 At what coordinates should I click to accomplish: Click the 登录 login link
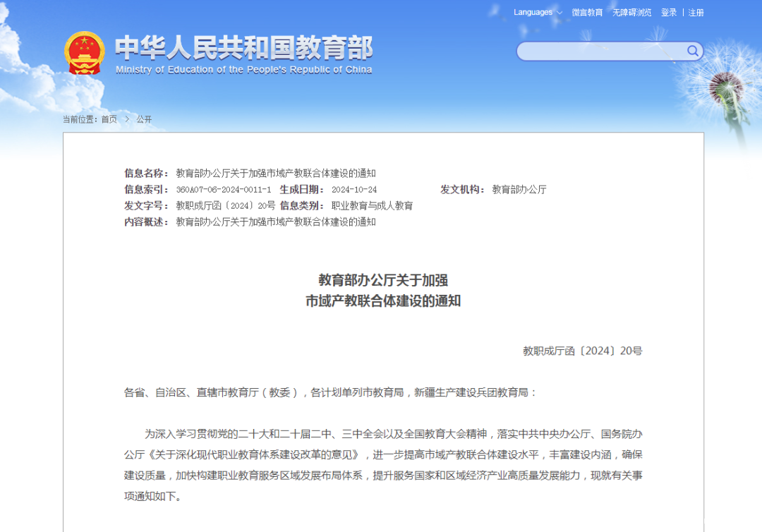coord(668,13)
